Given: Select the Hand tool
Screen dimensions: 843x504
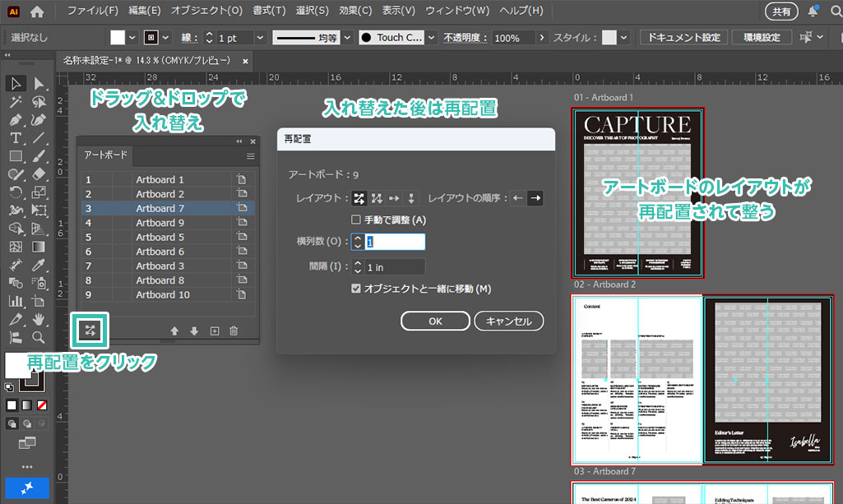Looking at the screenshot, I should (39, 319).
